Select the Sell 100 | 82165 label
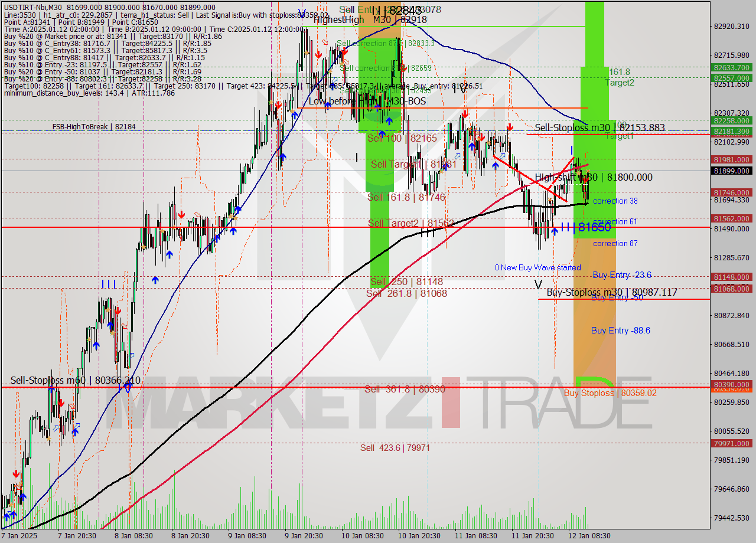The image size is (756, 543). [402, 138]
